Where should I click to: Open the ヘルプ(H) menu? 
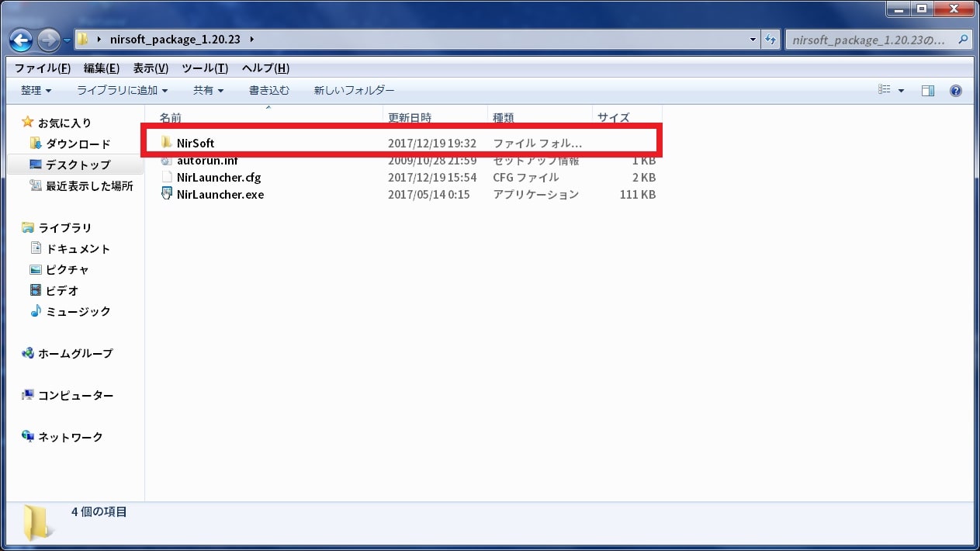click(265, 68)
